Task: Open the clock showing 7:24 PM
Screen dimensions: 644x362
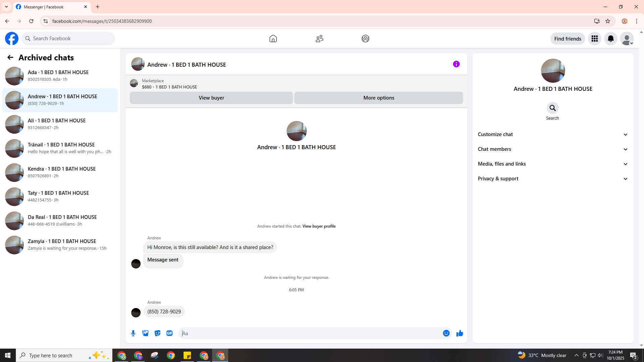Action: 615,355
